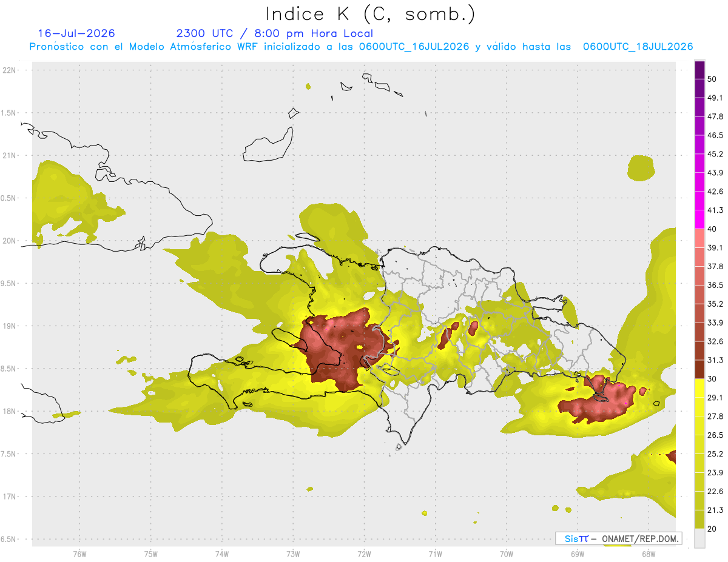
Task: Click the magenta legend swatch between 40 and 41.3
Action: (699, 220)
